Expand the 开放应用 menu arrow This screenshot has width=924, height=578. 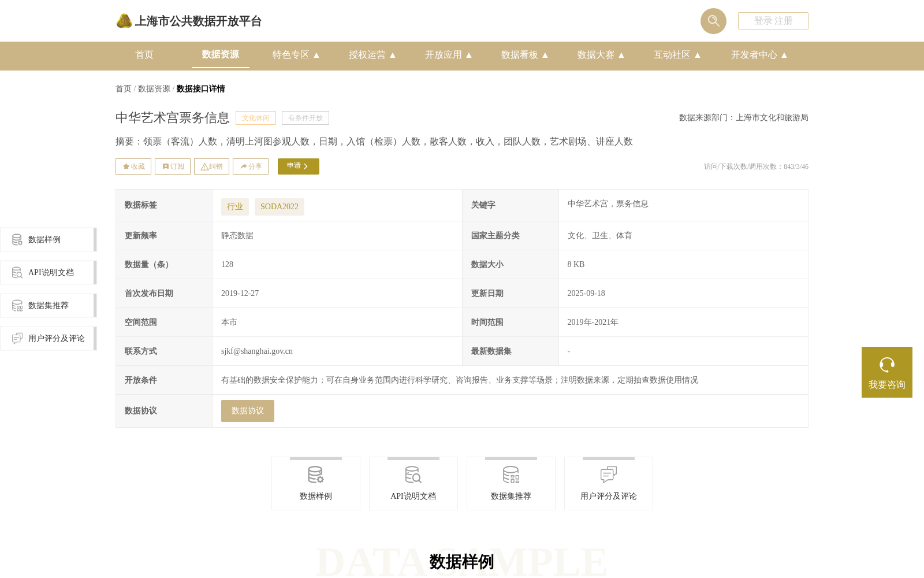pyautogui.click(x=469, y=55)
